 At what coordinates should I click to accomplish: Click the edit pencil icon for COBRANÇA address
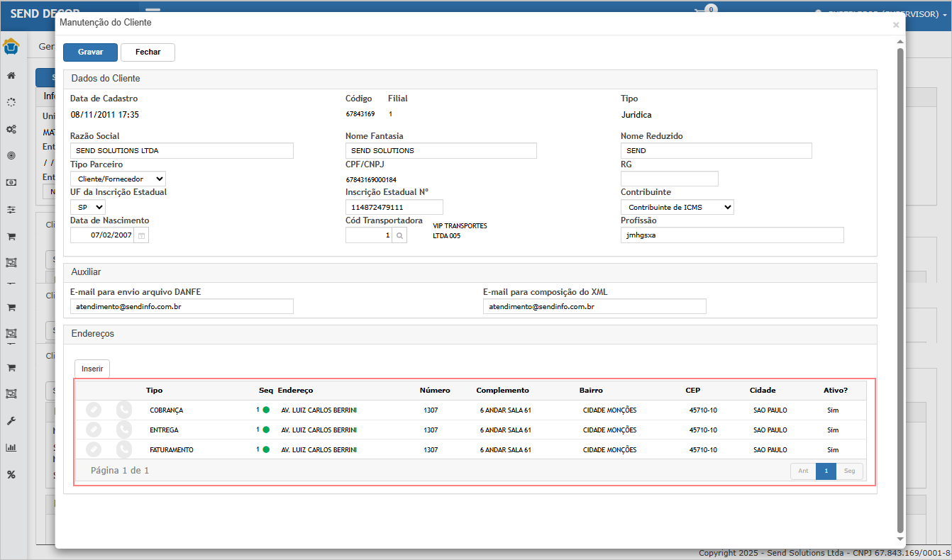click(x=94, y=410)
